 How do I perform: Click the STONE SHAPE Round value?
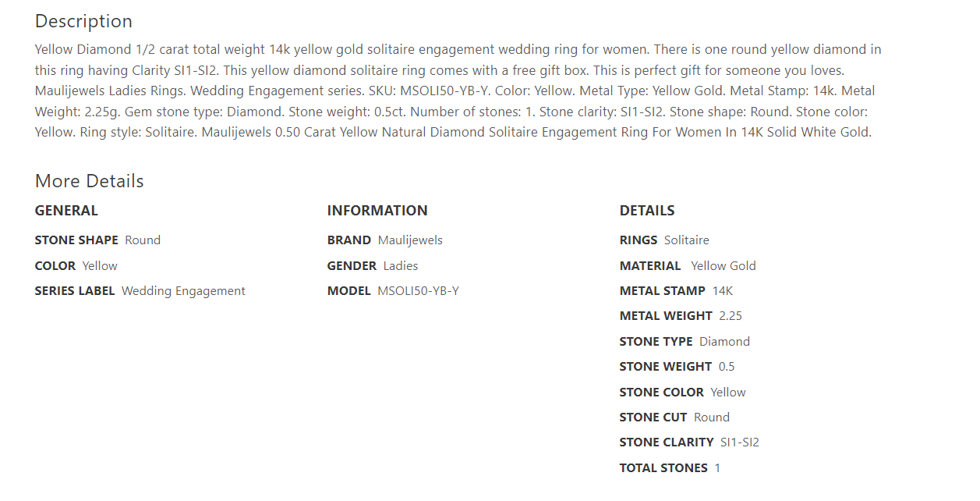click(143, 240)
